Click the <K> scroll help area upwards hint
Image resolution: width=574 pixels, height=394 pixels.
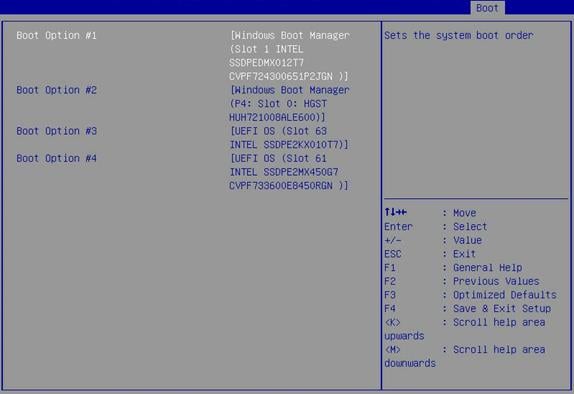465,329
